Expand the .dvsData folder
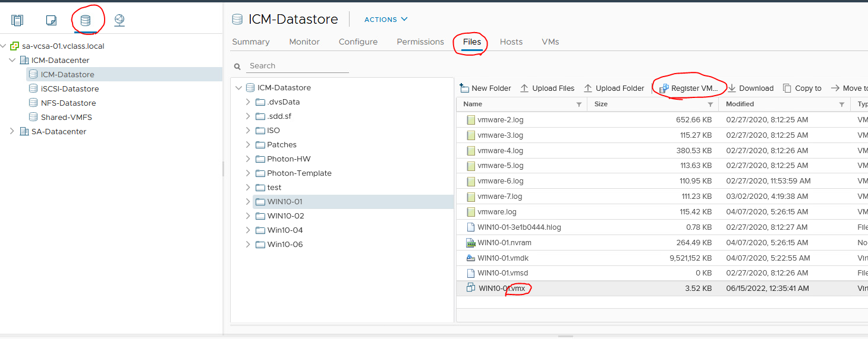868x339 pixels. coord(249,102)
